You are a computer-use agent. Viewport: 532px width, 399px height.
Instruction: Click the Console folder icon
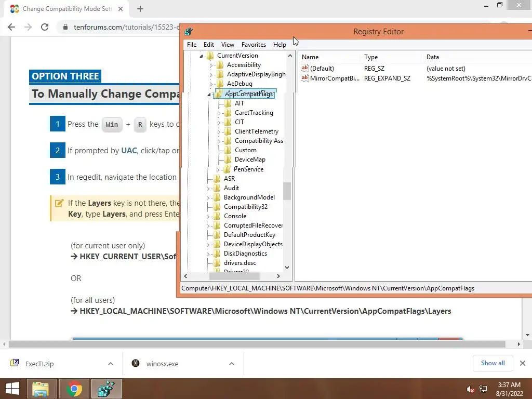[x=217, y=216]
